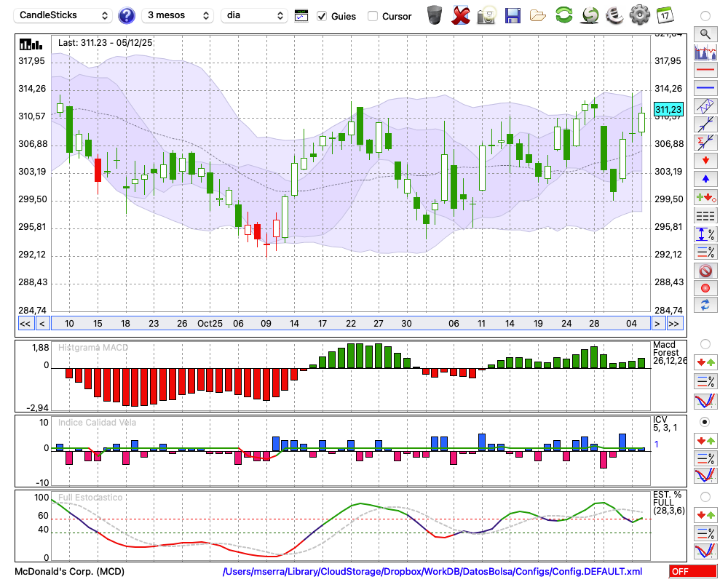Click the << button to jump back
Image resolution: width=728 pixels, height=582 pixels.
click(25, 324)
